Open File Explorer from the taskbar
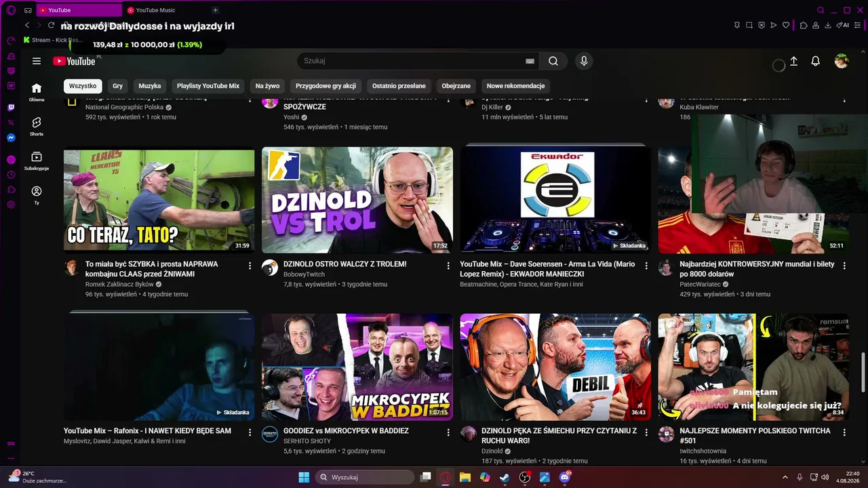Viewport: 868px width, 488px height. (x=465, y=477)
